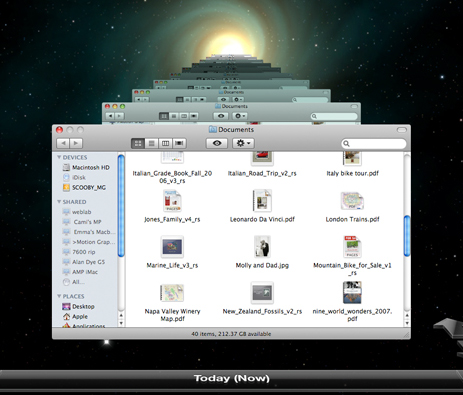Image resolution: width=463 pixels, height=395 pixels.
Task: Select London Trains.pdf icon
Action: pyautogui.click(x=352, y=201)
